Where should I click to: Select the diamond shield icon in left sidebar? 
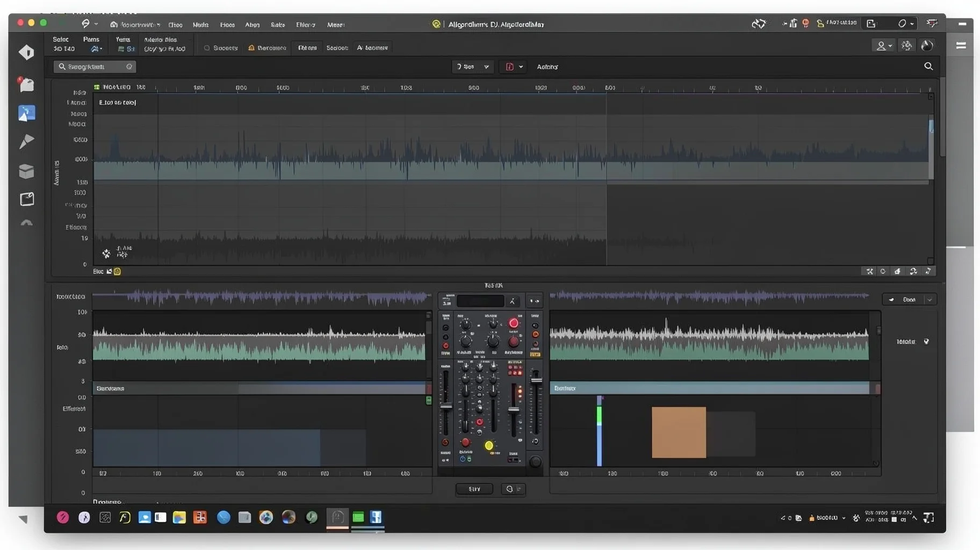[26, 52]
